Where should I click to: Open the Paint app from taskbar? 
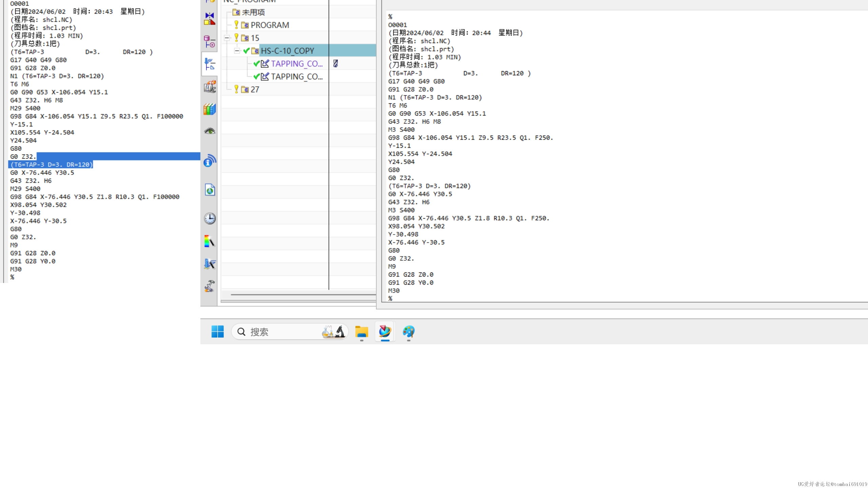[x=409, y=331]
